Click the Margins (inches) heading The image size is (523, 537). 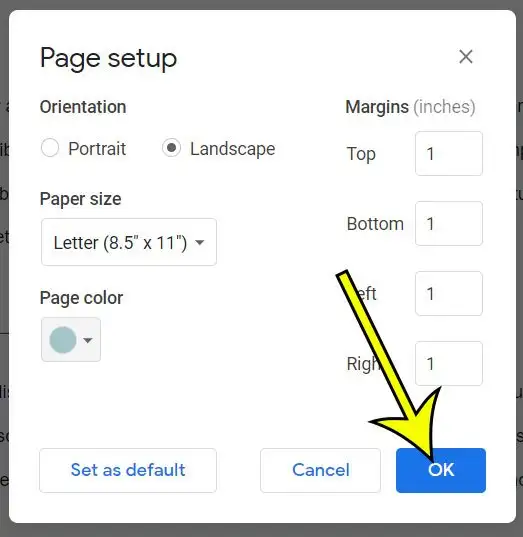[x=410, y=107]
